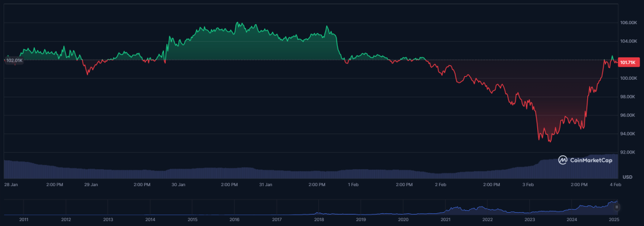Grab the range selector handle in navigator

(616, 207)
